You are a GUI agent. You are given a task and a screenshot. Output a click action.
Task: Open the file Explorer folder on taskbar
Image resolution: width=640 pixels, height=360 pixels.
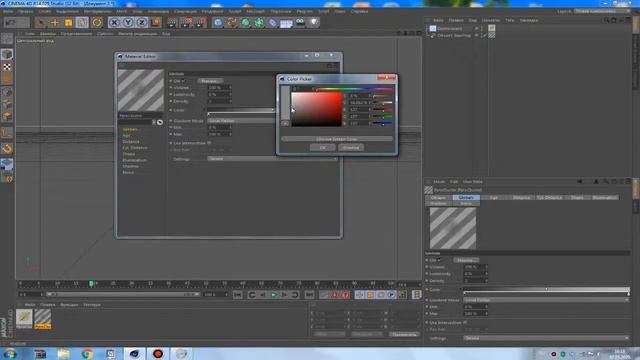tap(63, 354)
